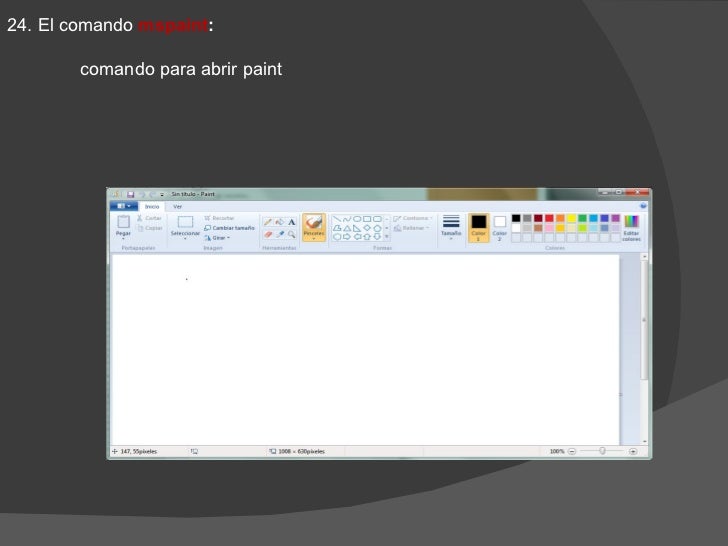Click the zoom in plus button

(x=633, y=451)
